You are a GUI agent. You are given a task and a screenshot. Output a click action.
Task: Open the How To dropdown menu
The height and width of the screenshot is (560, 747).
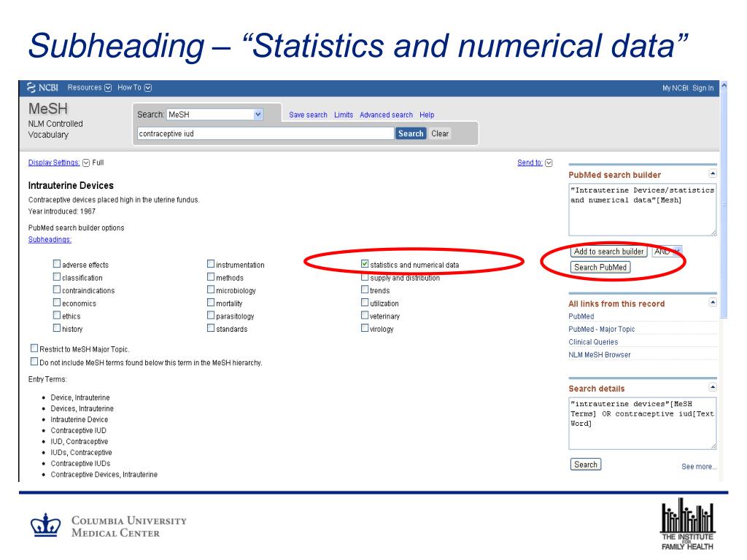[134, 87]
